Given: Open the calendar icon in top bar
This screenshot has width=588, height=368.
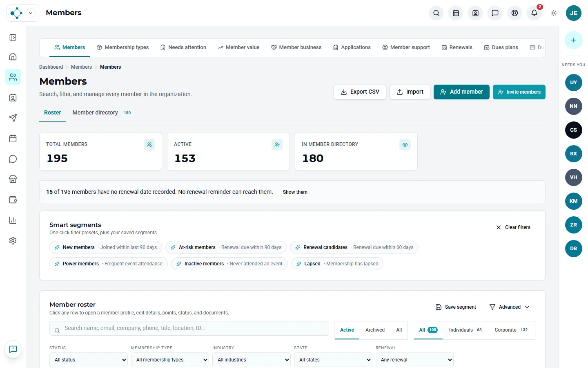Looking at the screenshot, I should click(456, 13).
